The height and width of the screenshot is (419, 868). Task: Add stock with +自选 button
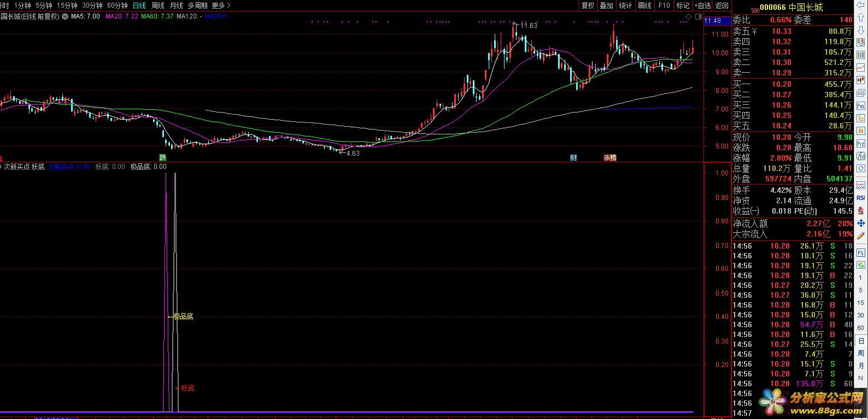point(702,5)
